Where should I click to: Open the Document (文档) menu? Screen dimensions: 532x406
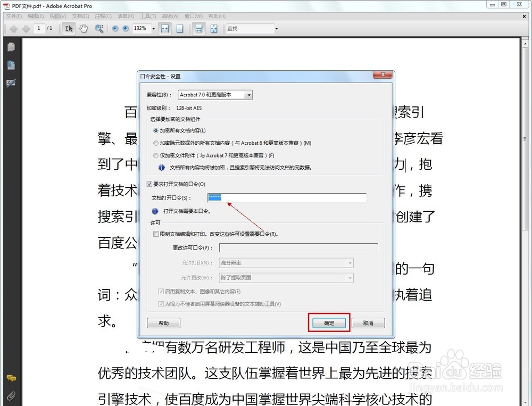tap(80, 16)
